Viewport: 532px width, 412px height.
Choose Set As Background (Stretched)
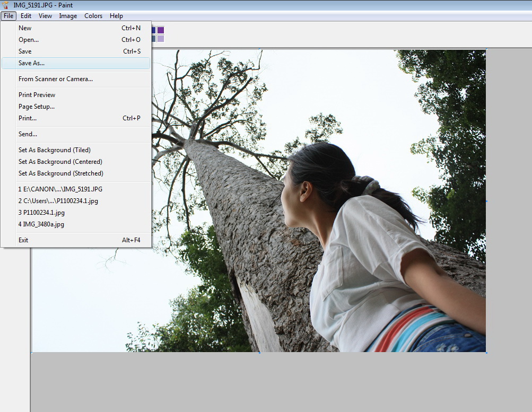tap(61, 173)
